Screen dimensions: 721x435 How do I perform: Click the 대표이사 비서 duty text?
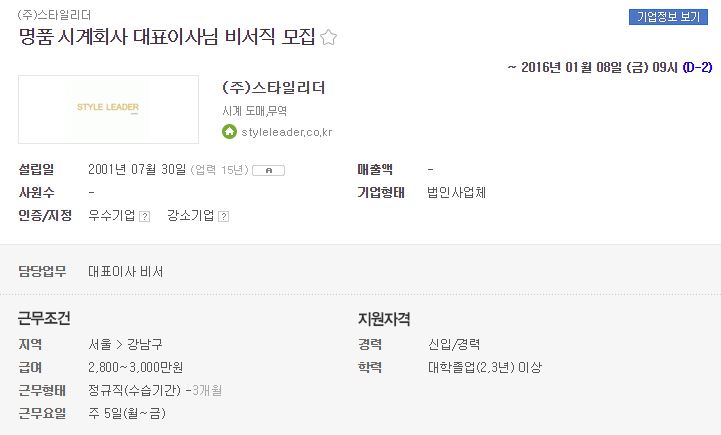(126, 272)
